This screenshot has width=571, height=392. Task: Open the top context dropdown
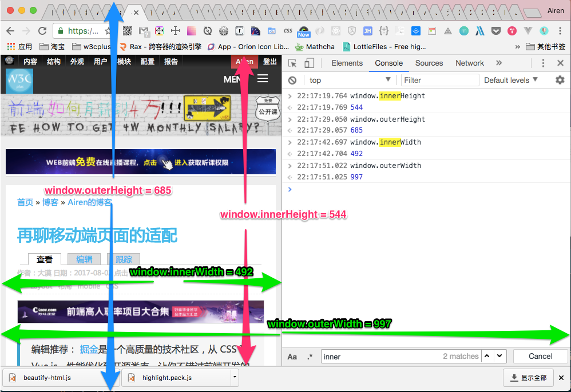point(350,80)
